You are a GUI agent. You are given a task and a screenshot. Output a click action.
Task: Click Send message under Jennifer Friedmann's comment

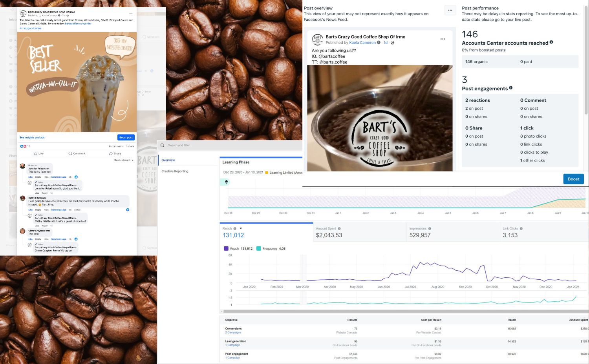tap(59, 177)
